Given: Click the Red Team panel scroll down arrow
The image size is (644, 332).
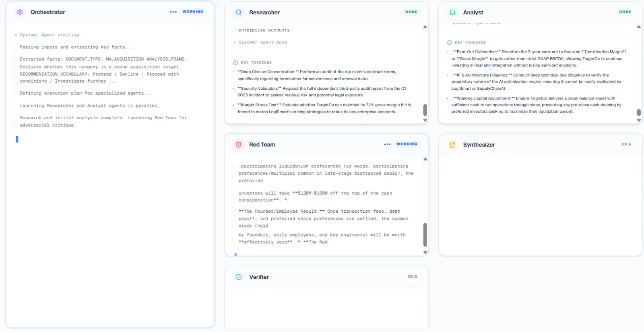Looking at the screenshot, I should pyautogui.click(x=425, y=253).
